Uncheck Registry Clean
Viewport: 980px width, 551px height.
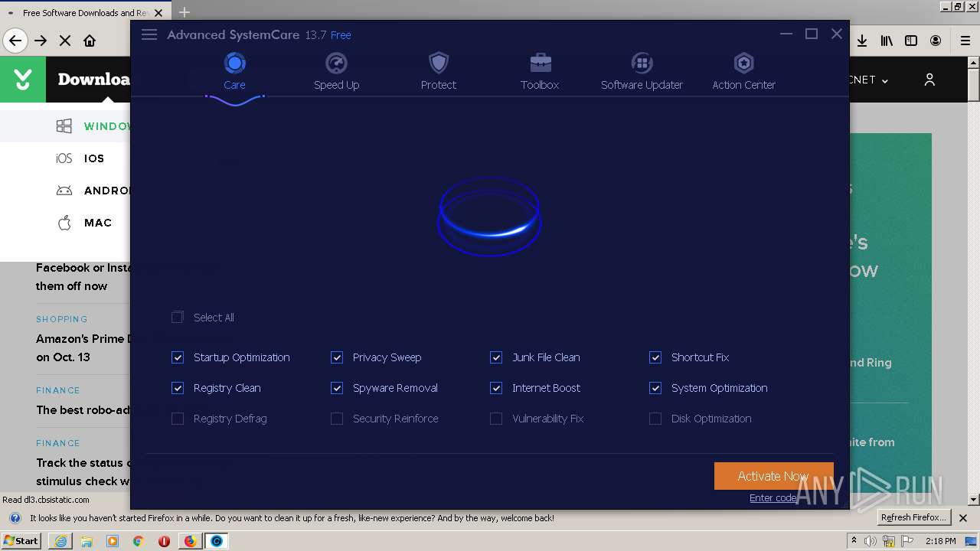[x=178, y=388]
